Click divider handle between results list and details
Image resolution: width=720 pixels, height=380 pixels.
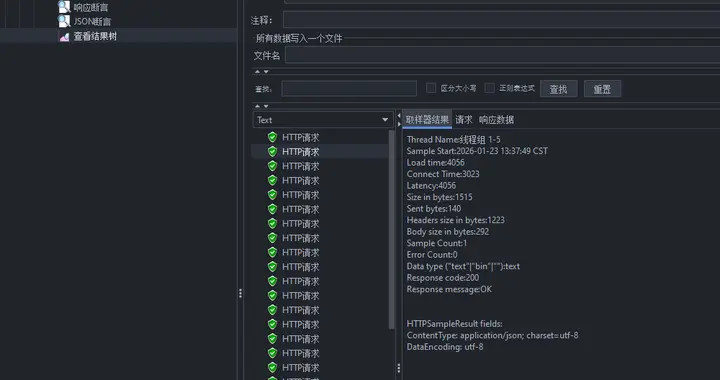(x=398, y=368)
